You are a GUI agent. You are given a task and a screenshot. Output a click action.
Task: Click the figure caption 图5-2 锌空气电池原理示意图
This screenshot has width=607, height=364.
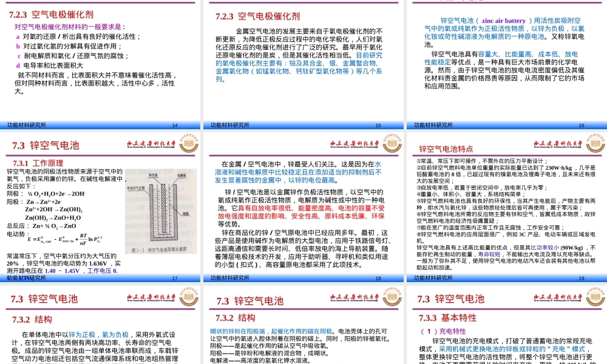click(x=158, y=250)
